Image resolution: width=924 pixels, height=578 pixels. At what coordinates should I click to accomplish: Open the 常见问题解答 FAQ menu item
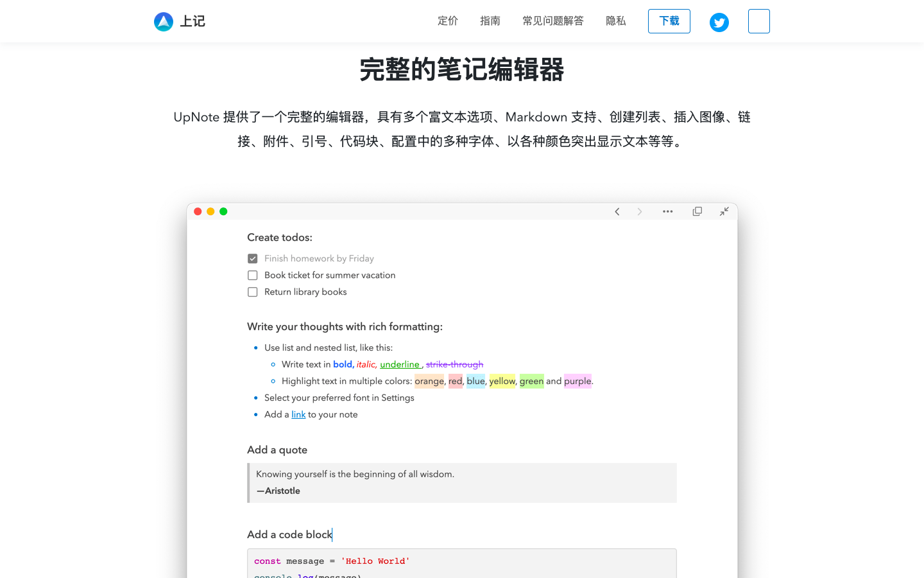coord(553,21)
